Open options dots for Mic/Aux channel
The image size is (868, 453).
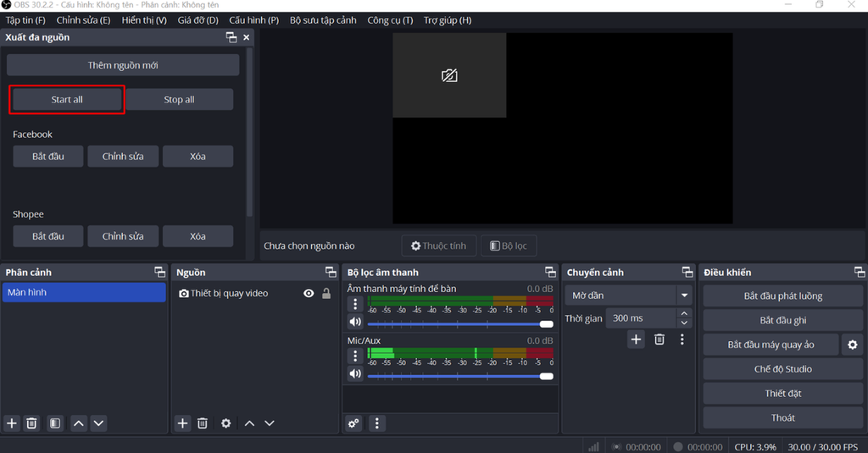coord(355,356)
